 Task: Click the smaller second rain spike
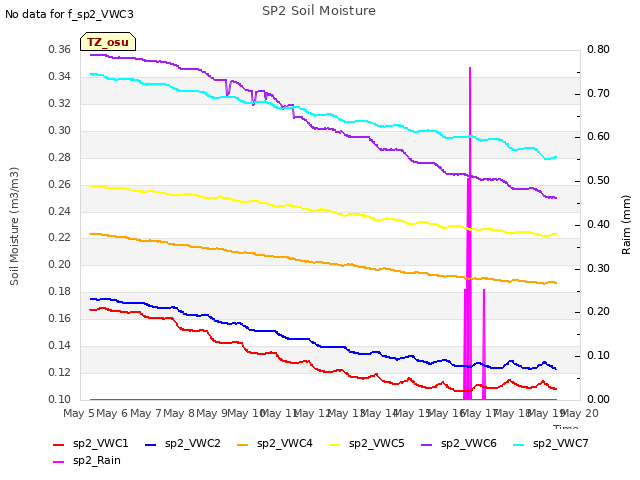pos(484,345)
